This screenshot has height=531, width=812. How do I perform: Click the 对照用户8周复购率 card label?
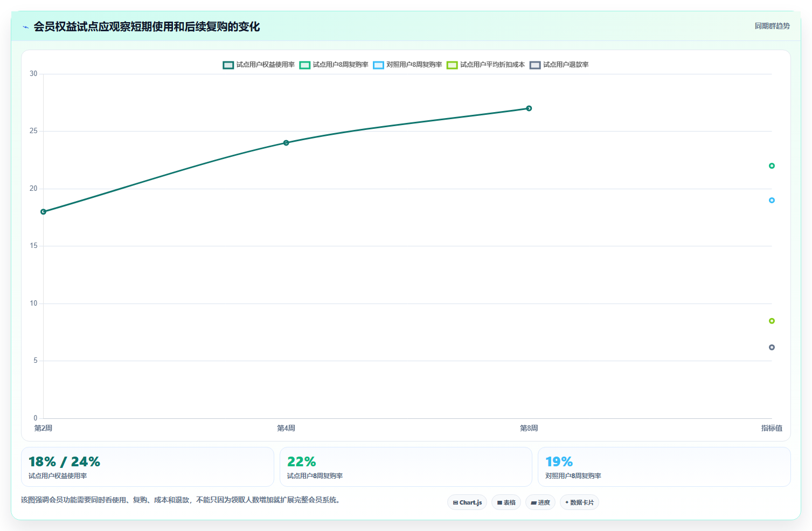point(573,476)
